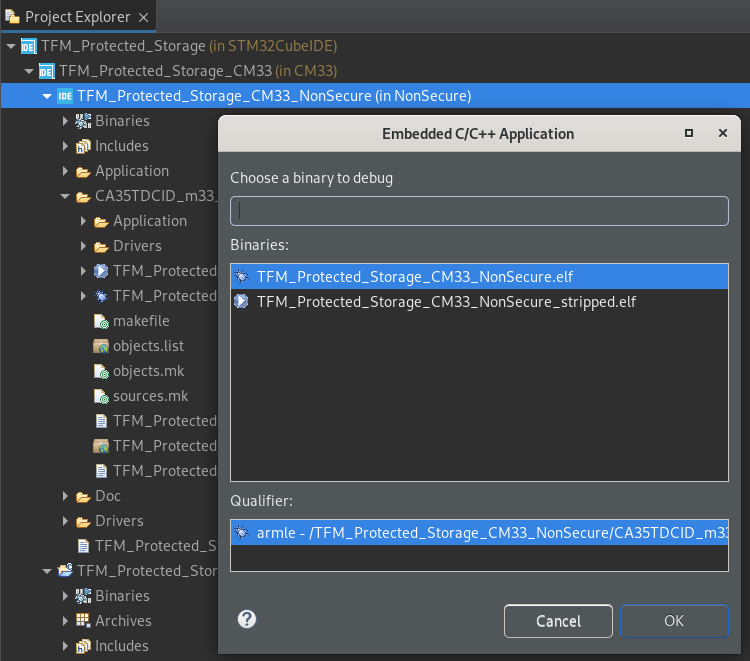This screenshot has height=661, width=750.
Task: Close the Embedded C/C++ Application dialog
Action: 723,133
